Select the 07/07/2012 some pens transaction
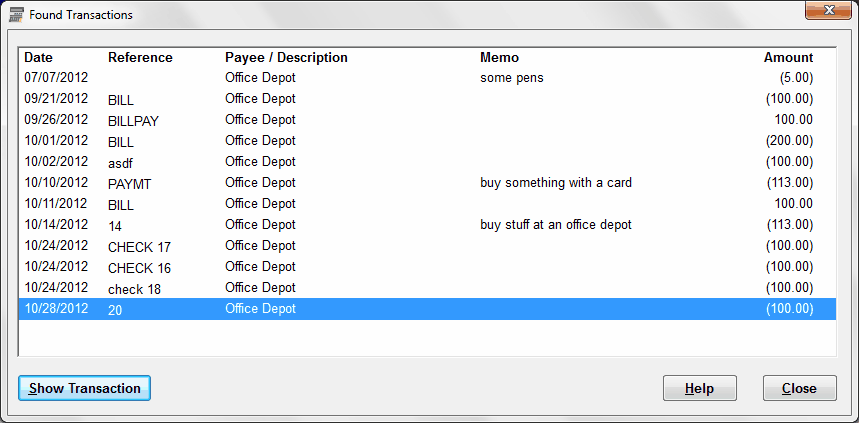This screenshot has height=423, width=859. tap(427, 78)
